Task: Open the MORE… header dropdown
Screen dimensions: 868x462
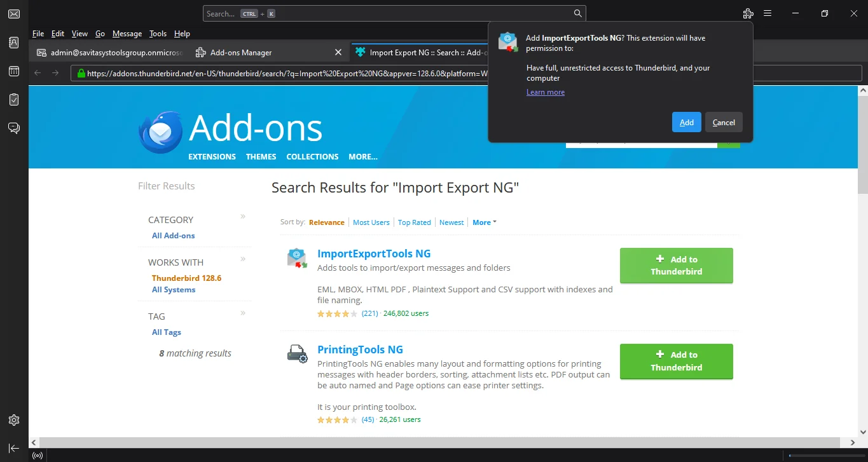Action: (x=363, y=156)
